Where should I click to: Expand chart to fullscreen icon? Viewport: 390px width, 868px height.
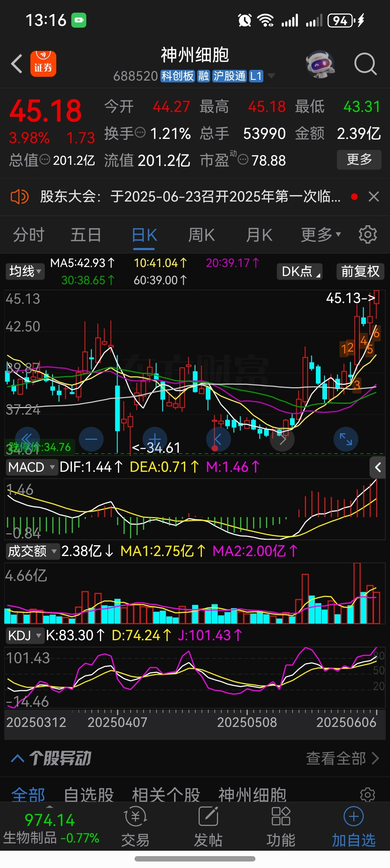(x=346, y=439)
